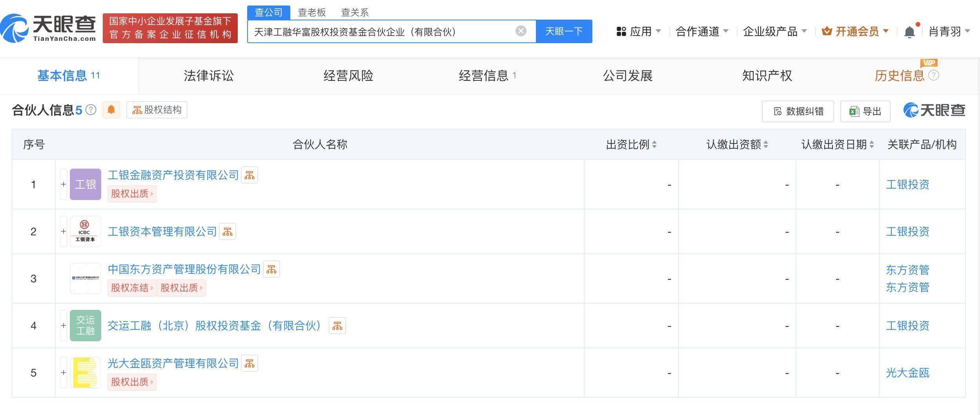Clear the search box with the X icon

[520, 31]
